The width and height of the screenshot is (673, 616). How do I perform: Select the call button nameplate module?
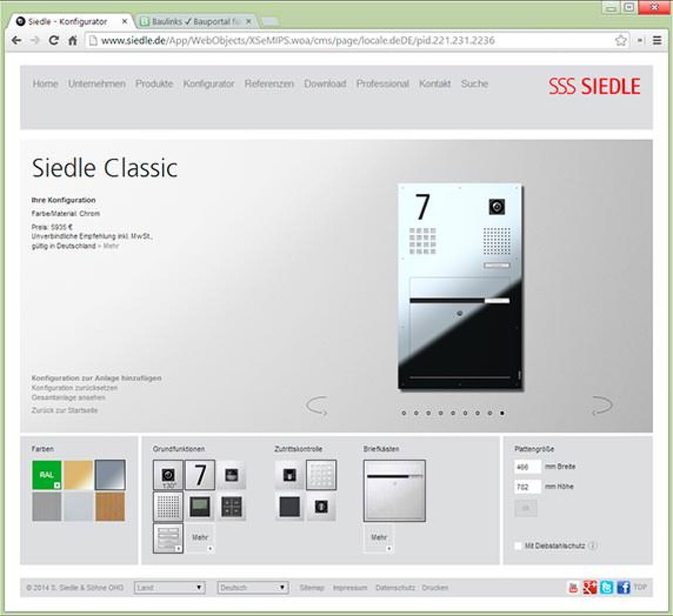168,538
